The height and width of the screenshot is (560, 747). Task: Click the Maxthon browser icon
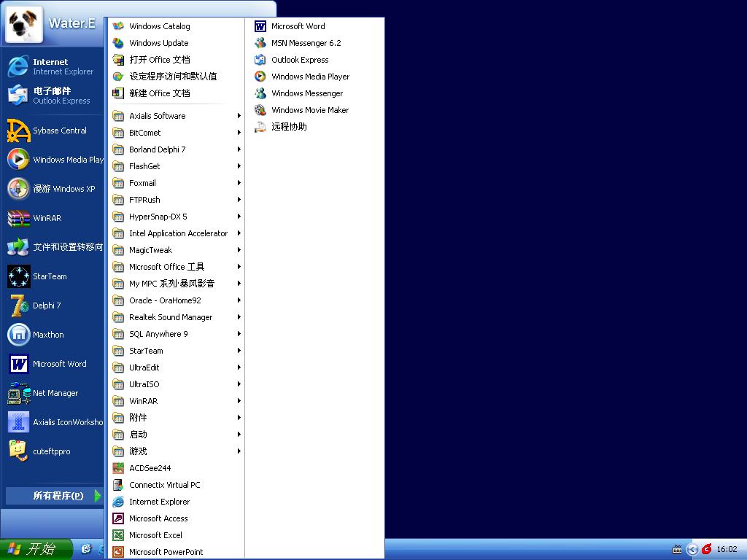click(18, 335)
